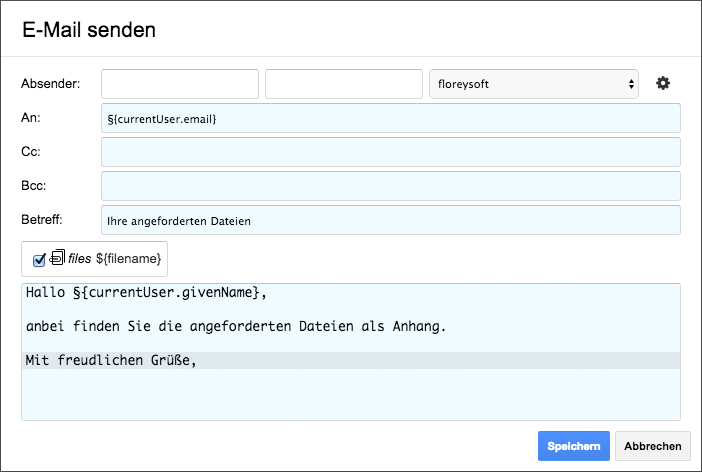Select the Betreff subject field
The width and height of the screenshot is (702, 472).
[391, 220]
